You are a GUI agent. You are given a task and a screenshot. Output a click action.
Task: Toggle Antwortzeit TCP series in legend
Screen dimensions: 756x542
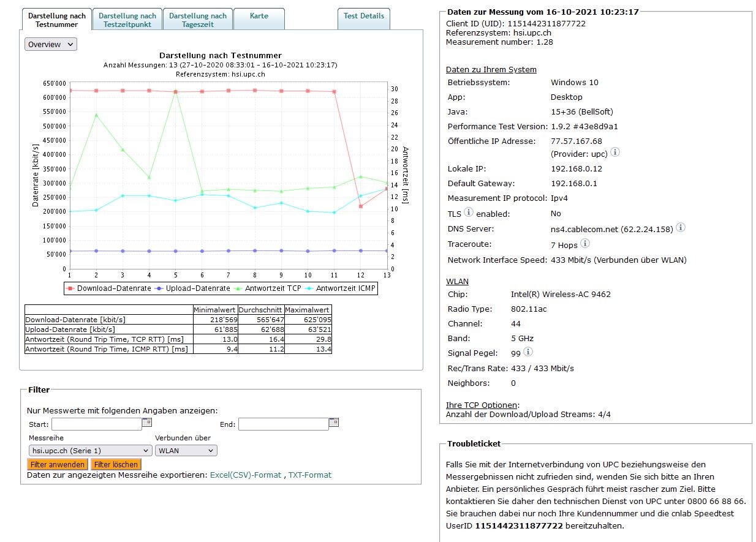pyautogui.click(x=270, y=288)
